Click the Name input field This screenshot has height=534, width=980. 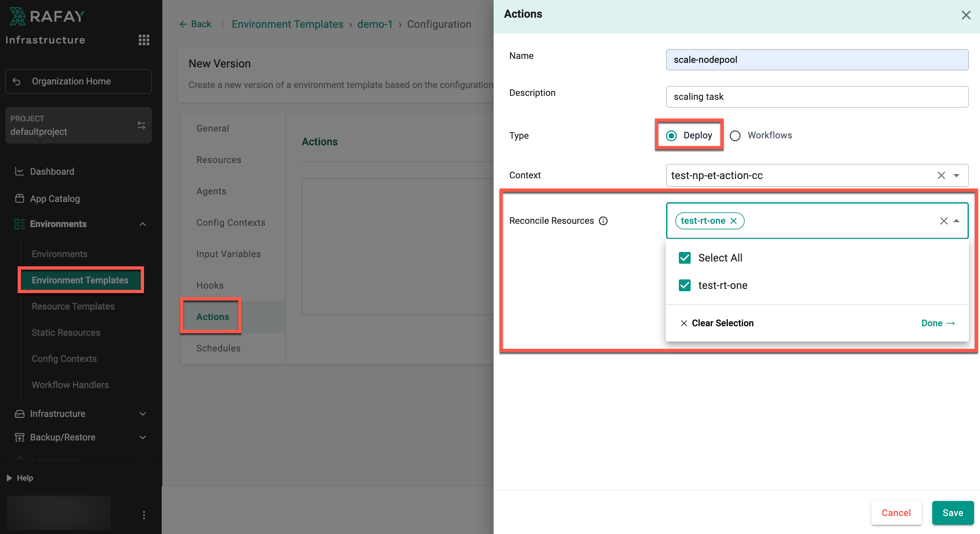pyautogui.click(x=817, y=60)
